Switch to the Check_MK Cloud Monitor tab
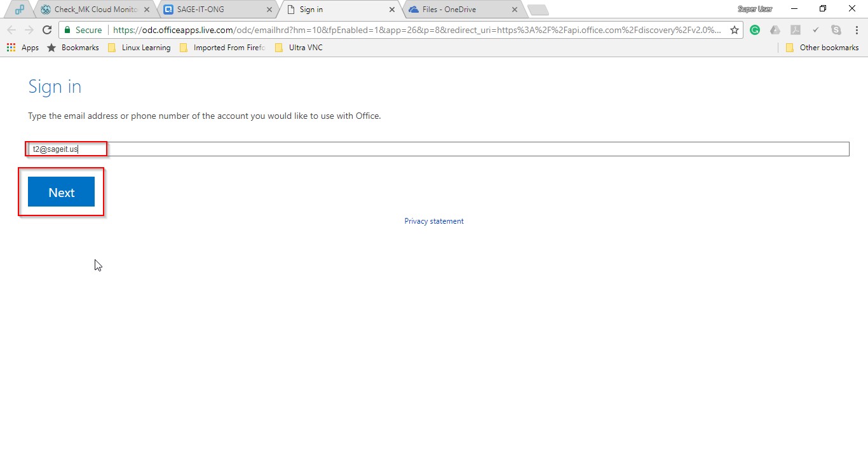 (x=89, y=10)
